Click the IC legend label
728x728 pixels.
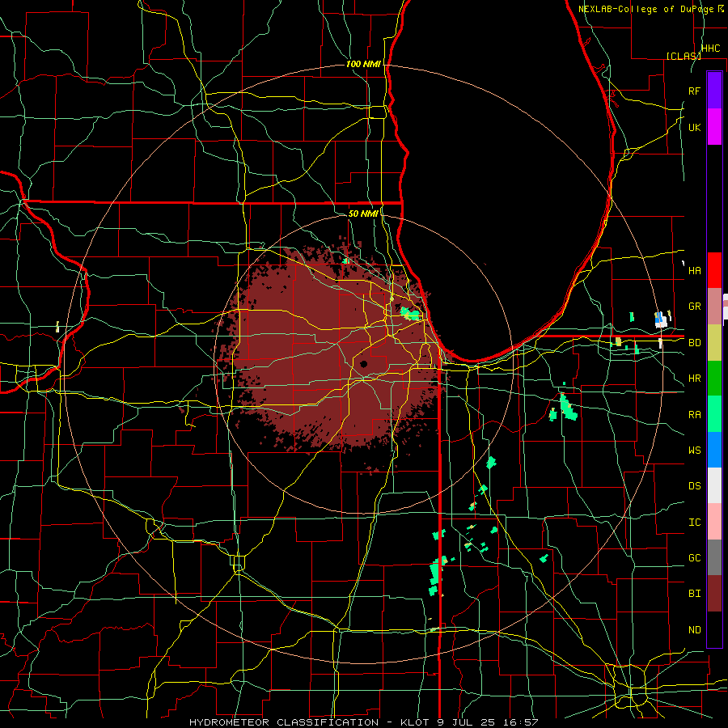(x=694, y=523)
